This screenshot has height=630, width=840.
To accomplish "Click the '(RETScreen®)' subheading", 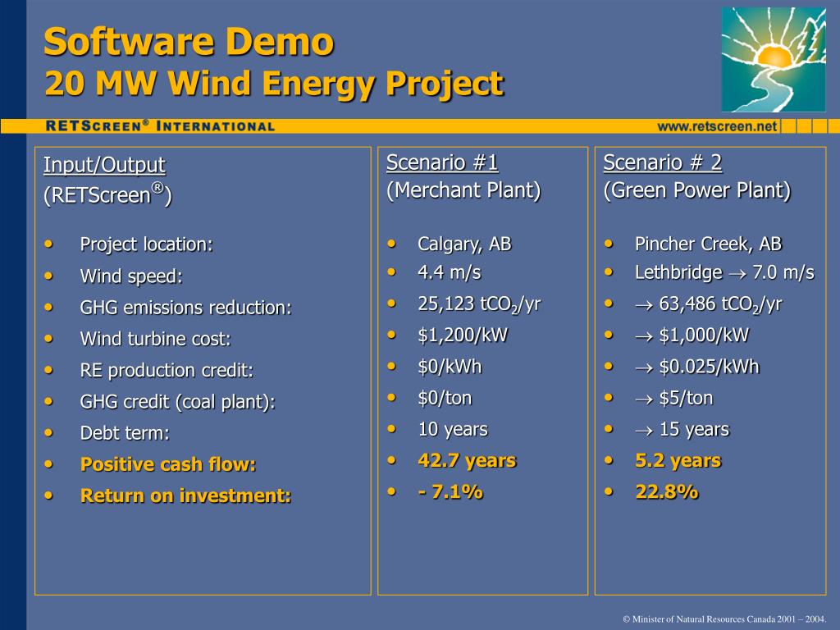I will pos(107,194).
